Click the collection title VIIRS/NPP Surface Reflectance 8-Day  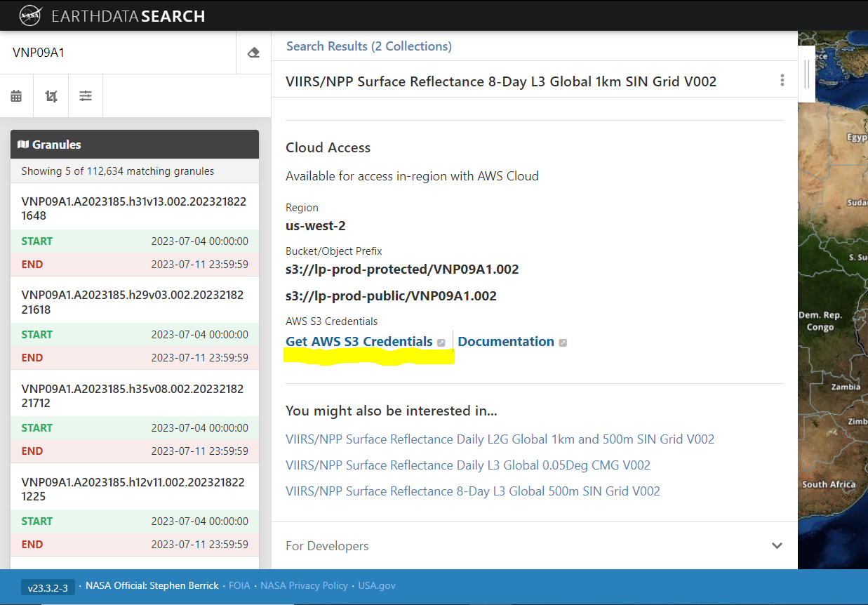click(x=501, y=81)
